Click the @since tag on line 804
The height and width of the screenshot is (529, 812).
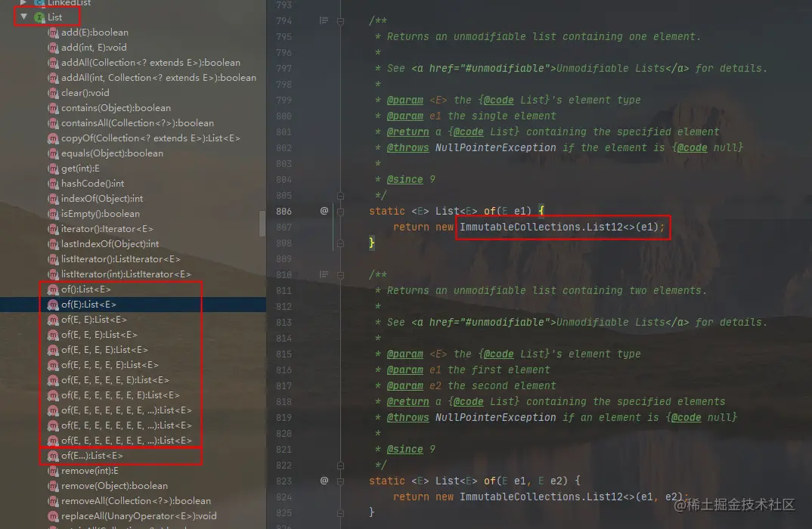pos(405,180)
